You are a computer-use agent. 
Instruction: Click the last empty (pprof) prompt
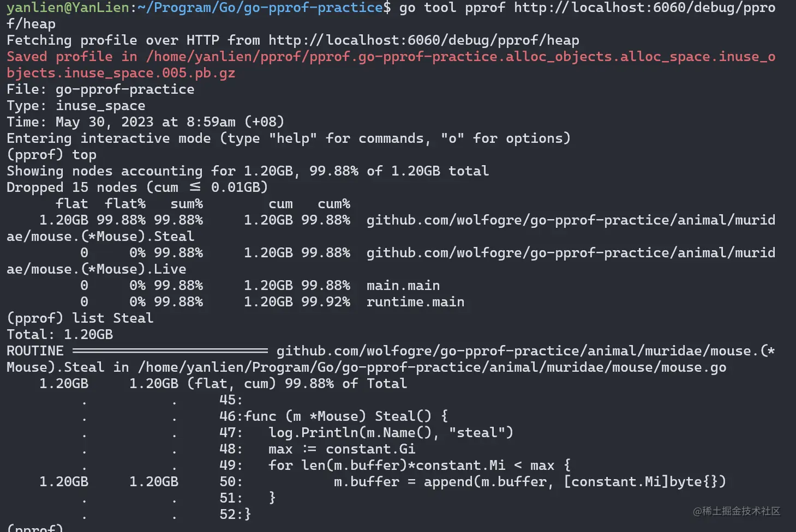(x=35, y=528)
